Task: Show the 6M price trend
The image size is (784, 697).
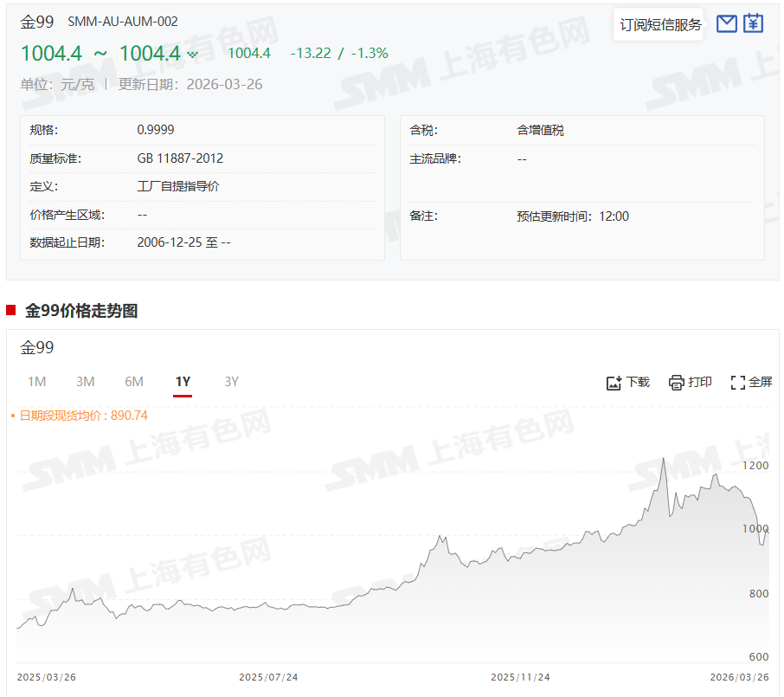Action: point(134,382)
